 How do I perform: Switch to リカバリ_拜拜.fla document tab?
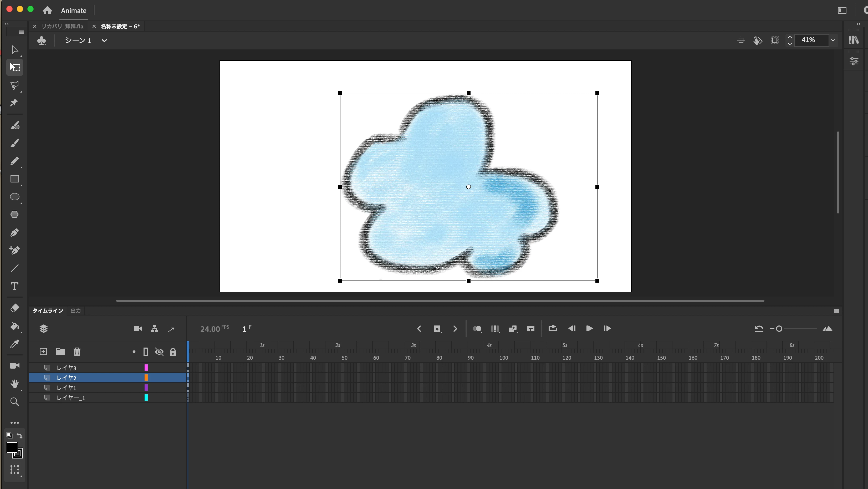click(62, 26)
